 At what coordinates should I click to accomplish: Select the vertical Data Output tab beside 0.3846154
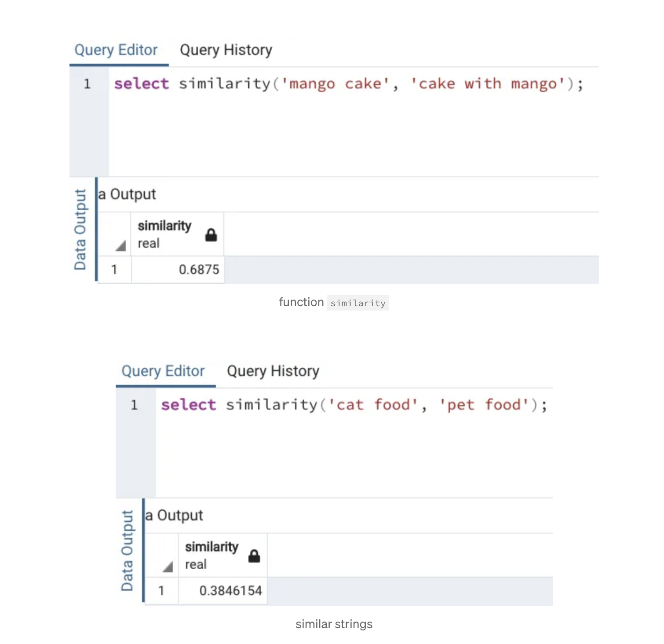128,550
